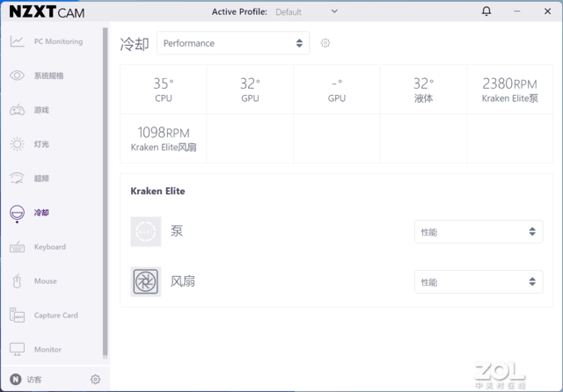Open the 游戏 section
This screenshot has width=563, height=392.
click(41, 110)
